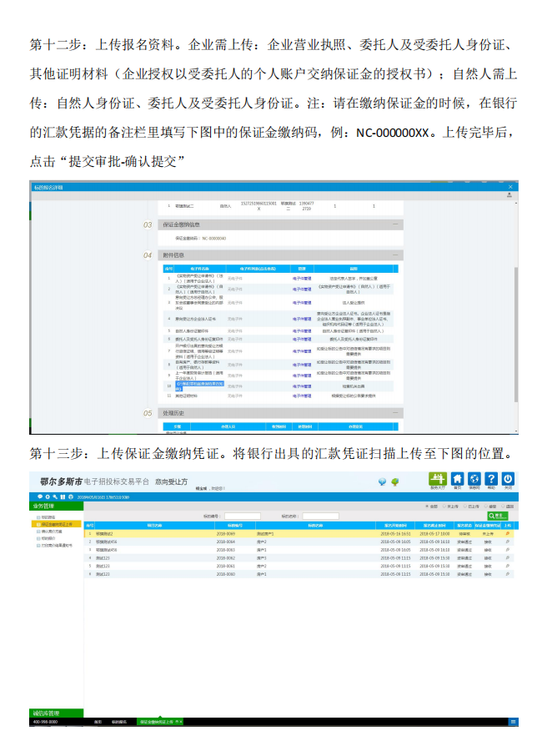This screenshot has height=756, width=542.
Task: Collapse the 处理历史 section
Action: tap(395, 413)
